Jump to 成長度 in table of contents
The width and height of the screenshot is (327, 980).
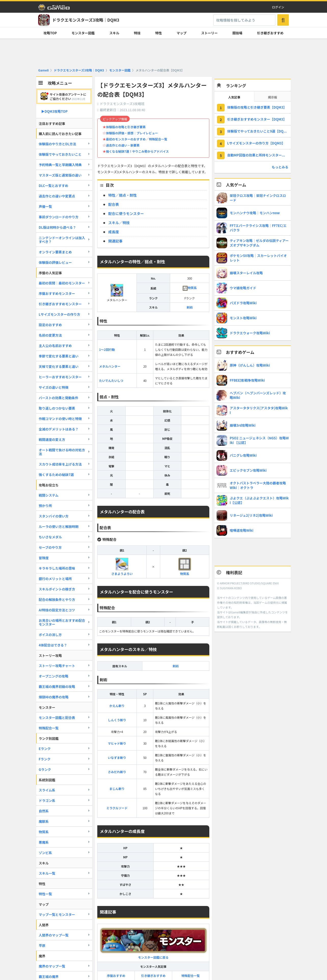click(x=113, y=232)
